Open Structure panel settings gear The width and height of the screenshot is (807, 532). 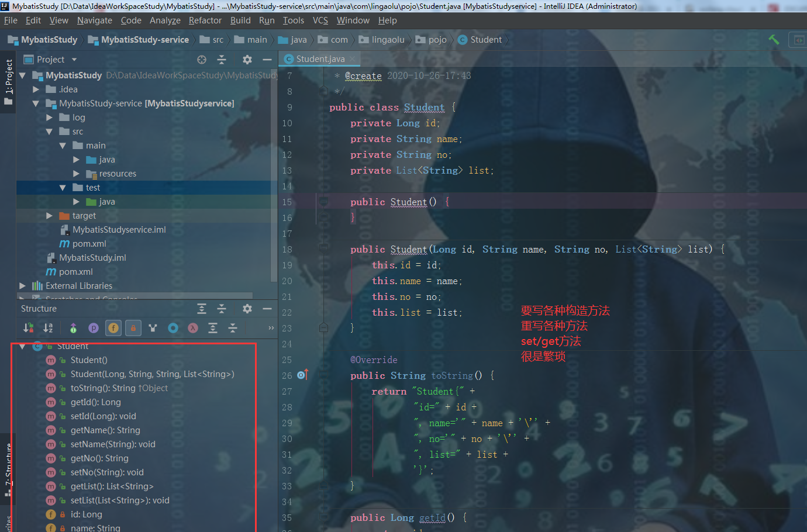247,309
